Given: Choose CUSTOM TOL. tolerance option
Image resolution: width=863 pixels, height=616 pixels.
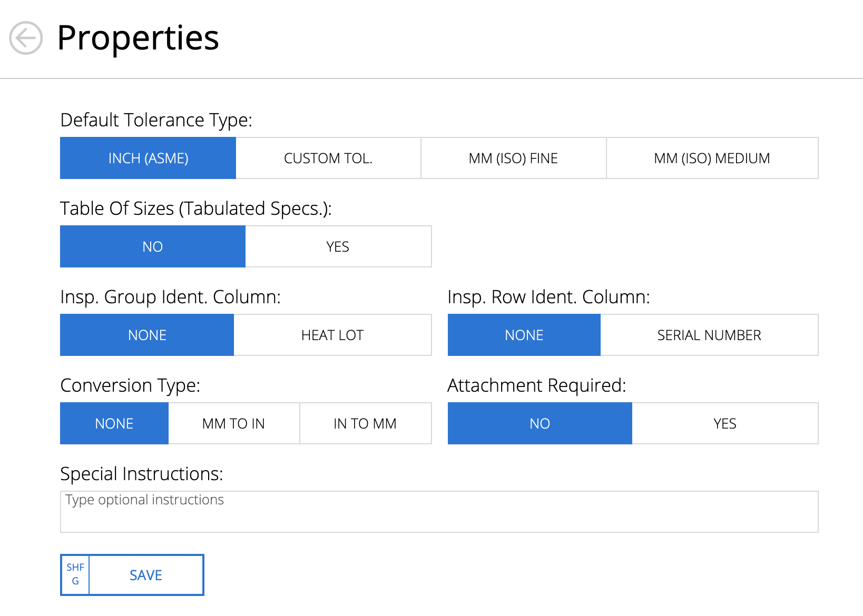Looking at the screenshot, I should coord(328,158).
